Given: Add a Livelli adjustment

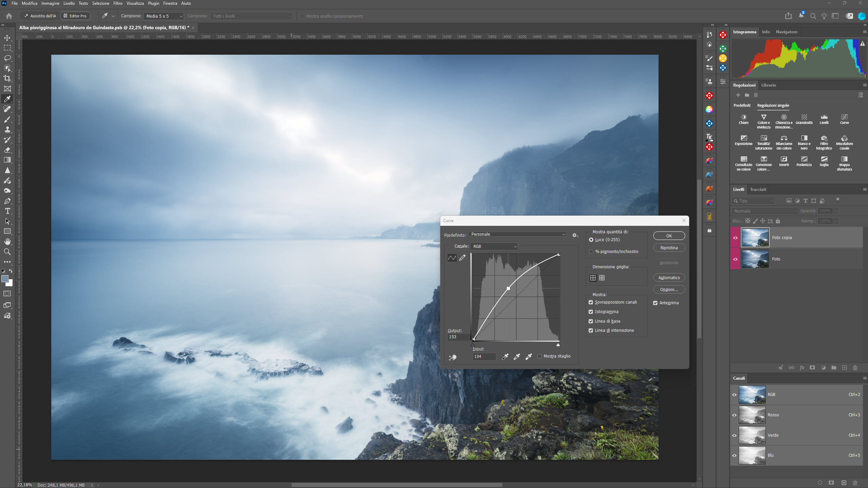Looking at the screenshot, I should [824, 119].
